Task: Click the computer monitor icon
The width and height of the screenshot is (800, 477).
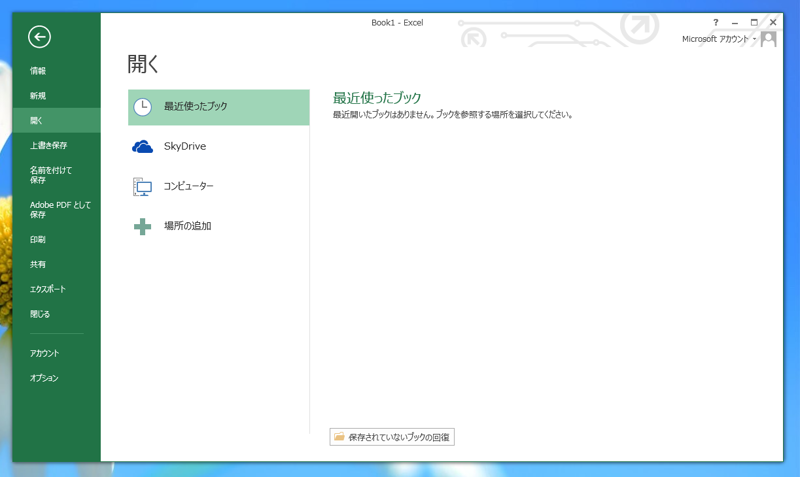Action: pyautogui.click(x=142, y=187)
